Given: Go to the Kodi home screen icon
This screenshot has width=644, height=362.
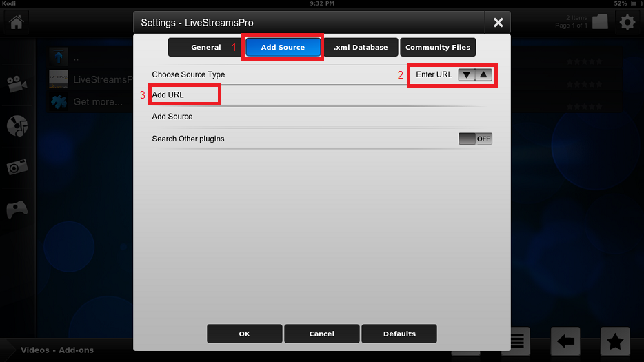Looking at the screenshot, I should tap(17, 22).
